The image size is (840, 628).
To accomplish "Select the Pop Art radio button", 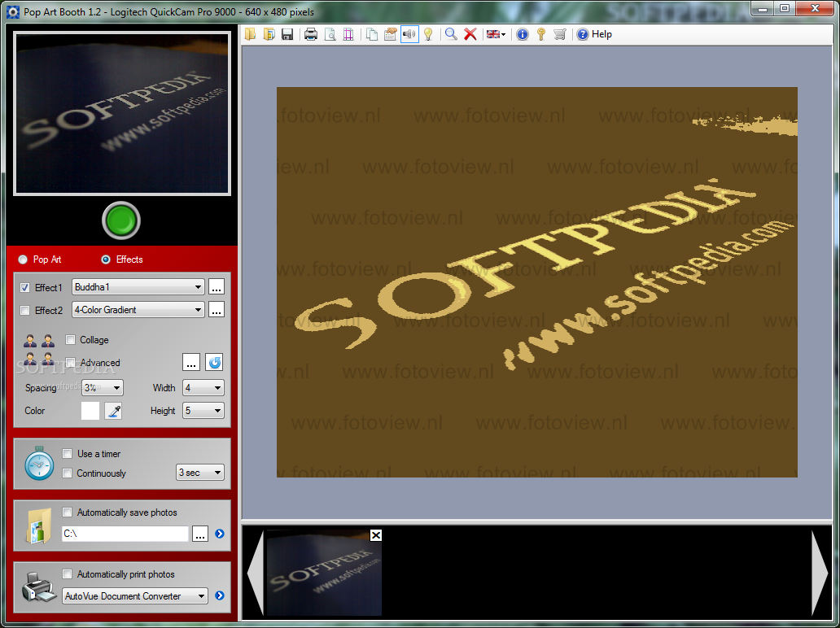I will 23,259.
